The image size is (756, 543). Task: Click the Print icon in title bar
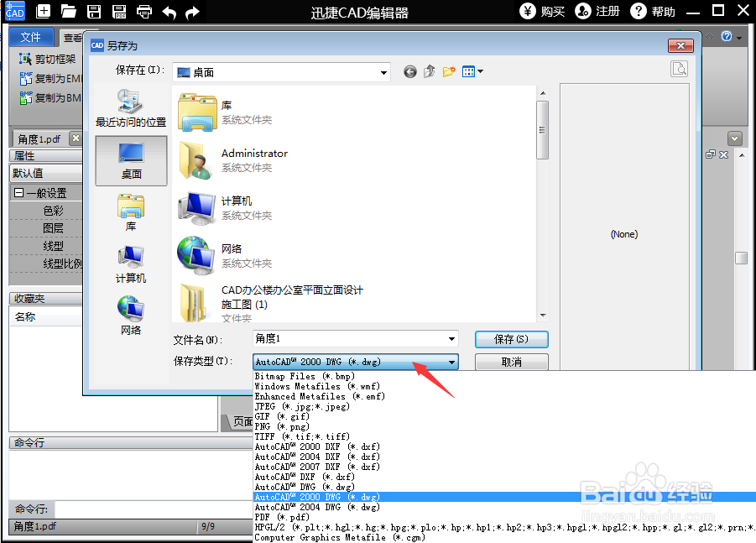coord(144,11)
